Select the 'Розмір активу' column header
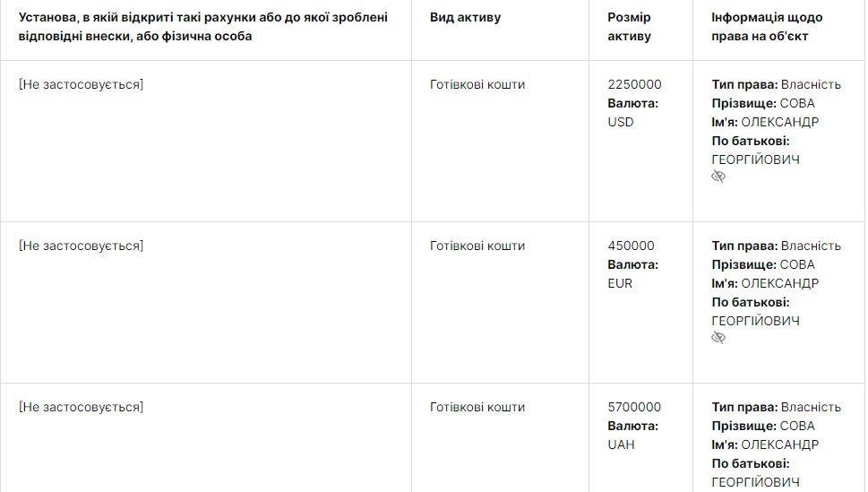The width and height of the screenshot is (868, 492). click(x=630, y=27)
